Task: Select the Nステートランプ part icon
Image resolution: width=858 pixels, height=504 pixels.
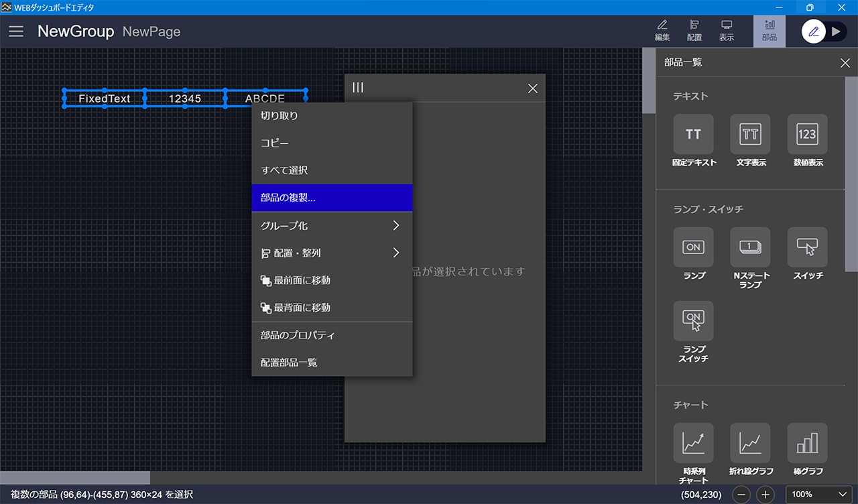Action: [x=750, y=248]
